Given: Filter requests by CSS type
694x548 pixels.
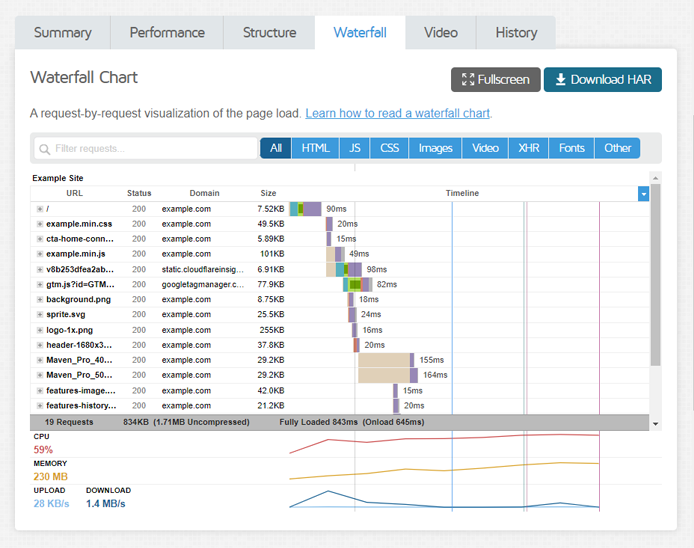Looking at the screenshot, I should click(x=389, y=148).
